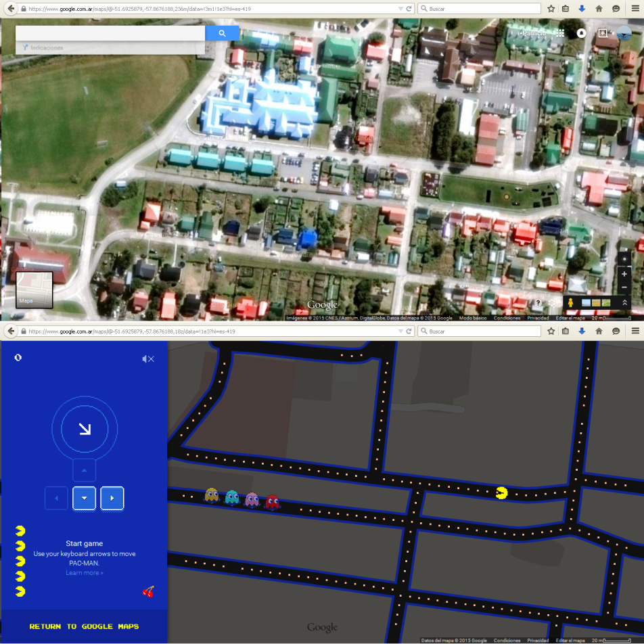
Task: Bookmark page with star in bottom browser window
Action: [x=551, y=331]
